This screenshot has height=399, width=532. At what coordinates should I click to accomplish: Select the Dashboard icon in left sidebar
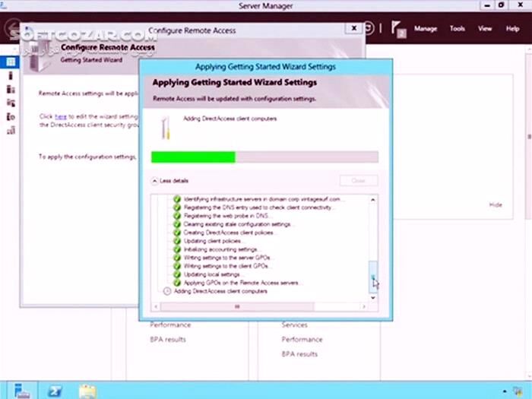11,62
